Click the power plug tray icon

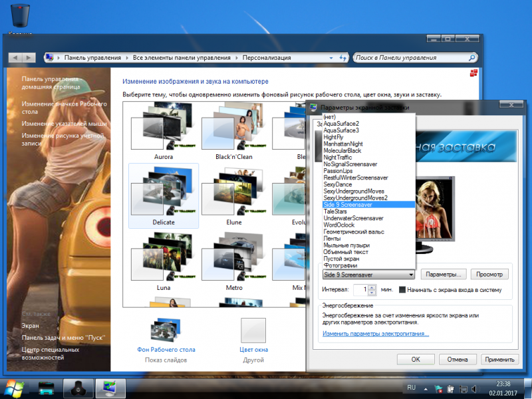(451, 389)
